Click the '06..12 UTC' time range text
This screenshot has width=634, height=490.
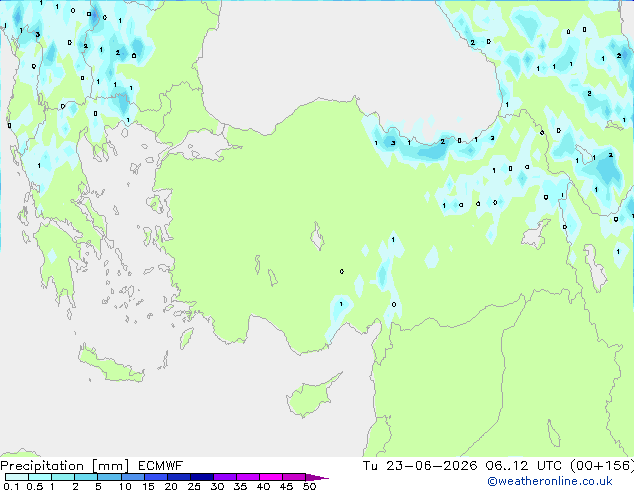(523, 466)
